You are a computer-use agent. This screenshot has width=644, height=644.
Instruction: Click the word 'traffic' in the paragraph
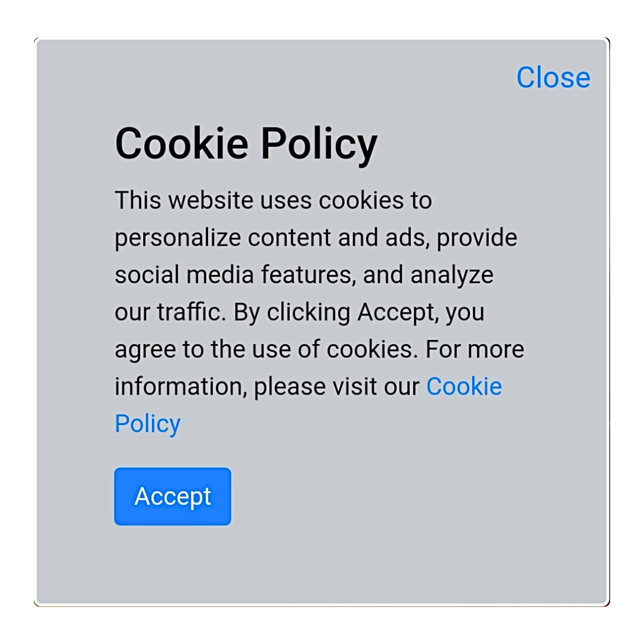[191, 312]
